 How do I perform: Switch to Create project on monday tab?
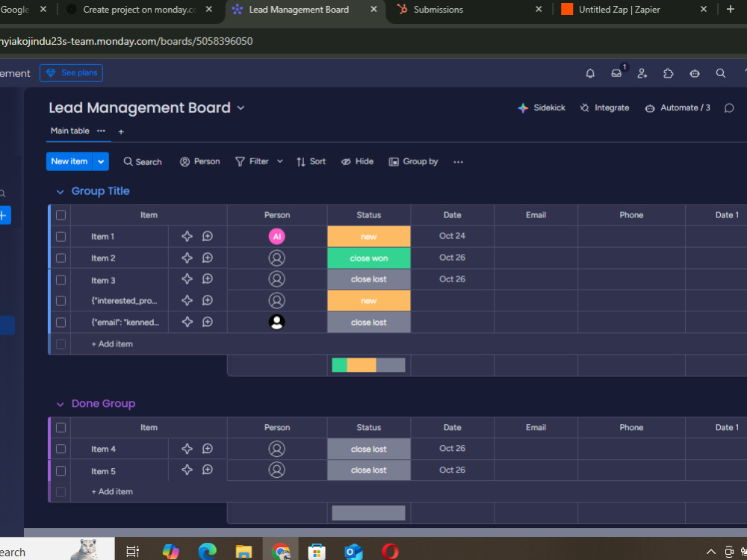click(140, 10)
